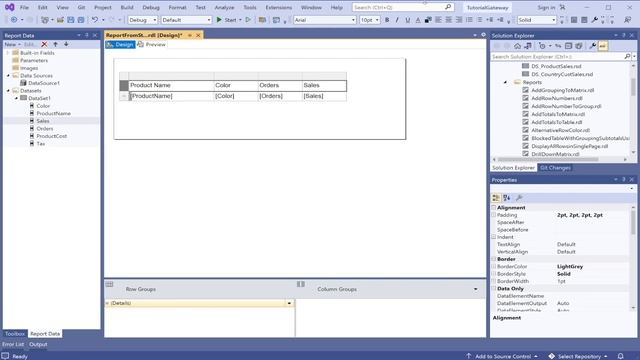Viewport: 640px width, 360px height.
Task: Click Sign in link
Action: tap(546, 7)
